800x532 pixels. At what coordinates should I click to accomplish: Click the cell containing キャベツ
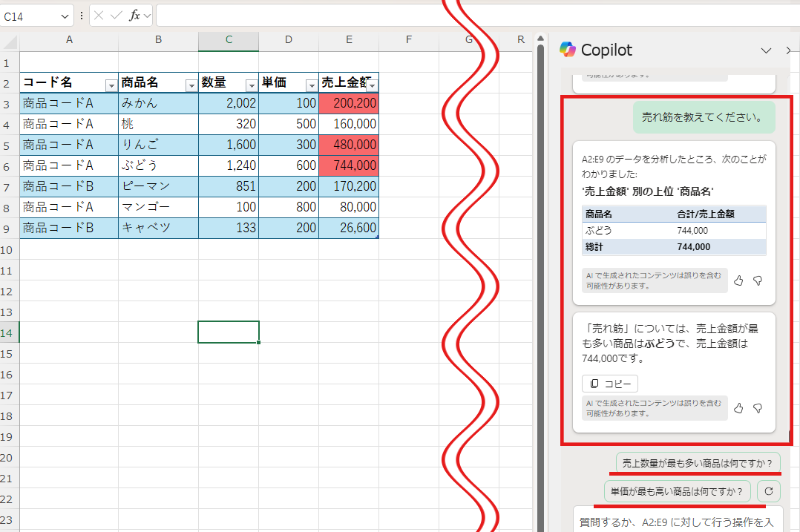158,228
